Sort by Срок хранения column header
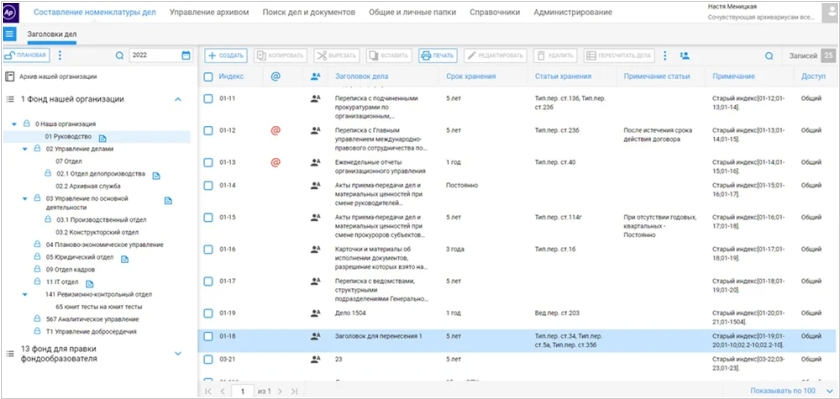Screen dimensions: 840x399 (471, 77)
